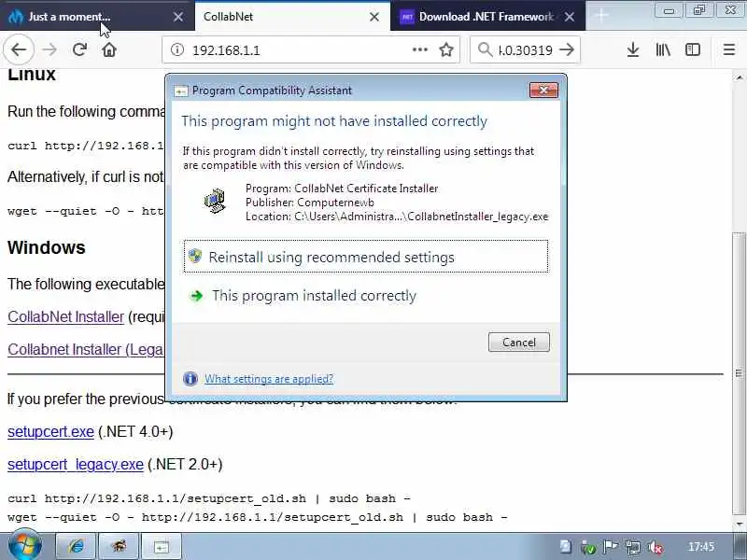Image resolution: width=747 pixels, height=560 pixels.
Task: Click the page vertical scrollbar thumb
Action: 739,374
